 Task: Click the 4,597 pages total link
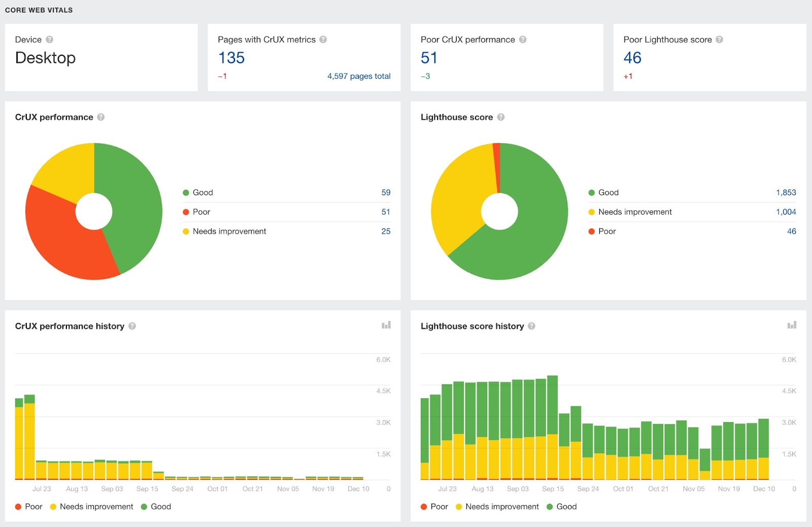(359, 76)
